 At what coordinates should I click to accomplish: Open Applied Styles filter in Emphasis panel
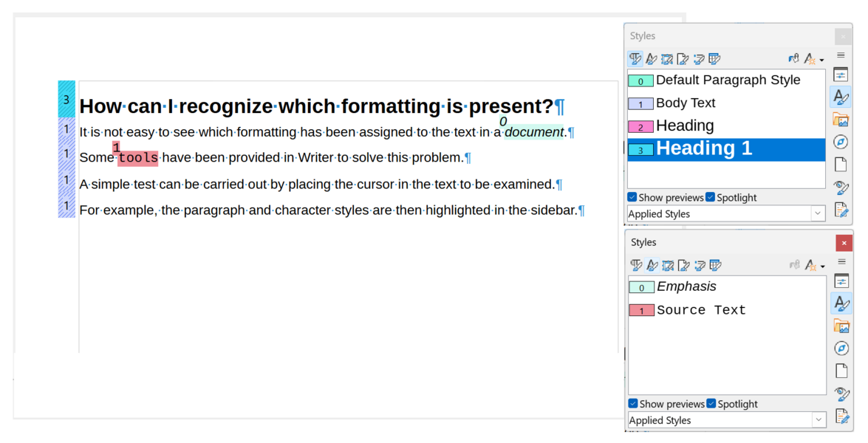coord(728,420)
